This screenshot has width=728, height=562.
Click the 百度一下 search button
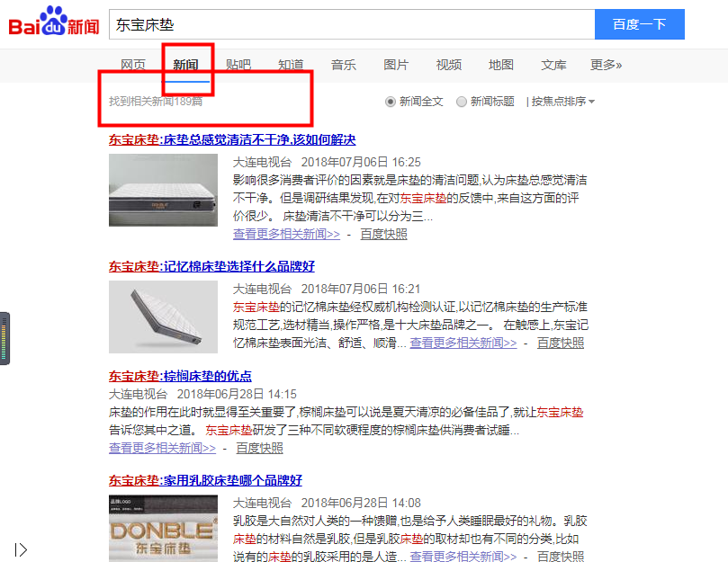pyautogui.click(x=639, y=24)
